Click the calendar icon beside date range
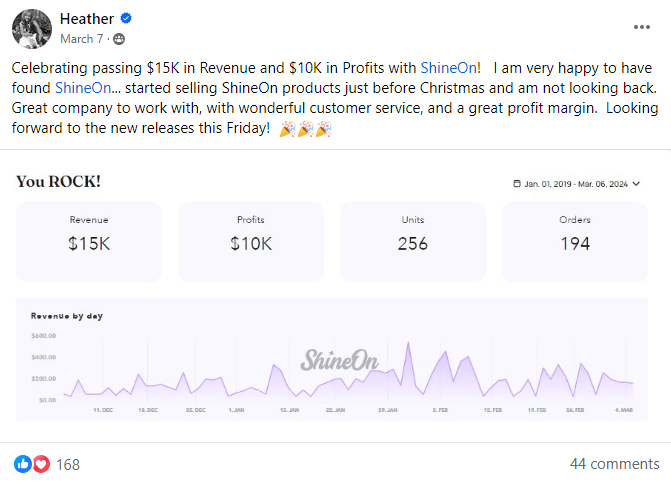This screenshot has width=671, height=482. coord(516,184)
